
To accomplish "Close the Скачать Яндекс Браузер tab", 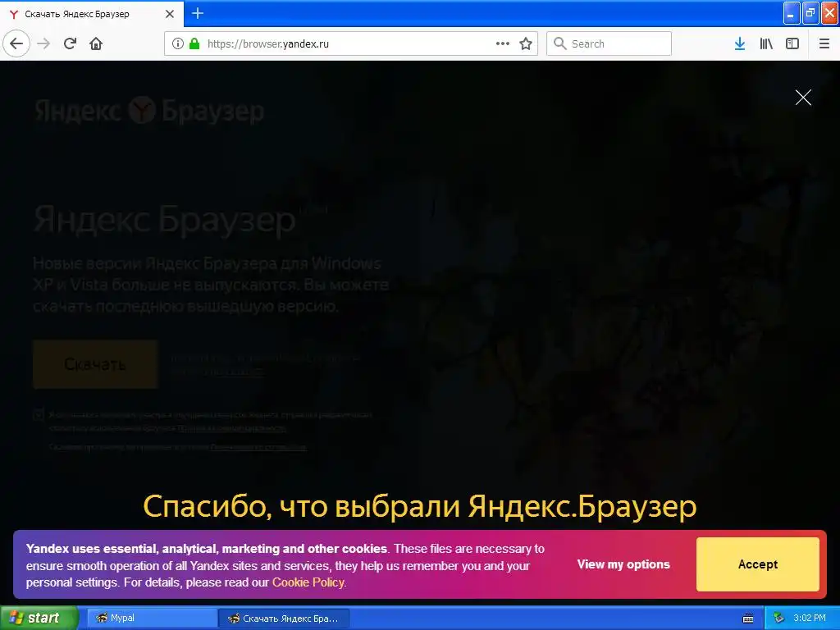I will pyautogui.click(x=169, y=14).
